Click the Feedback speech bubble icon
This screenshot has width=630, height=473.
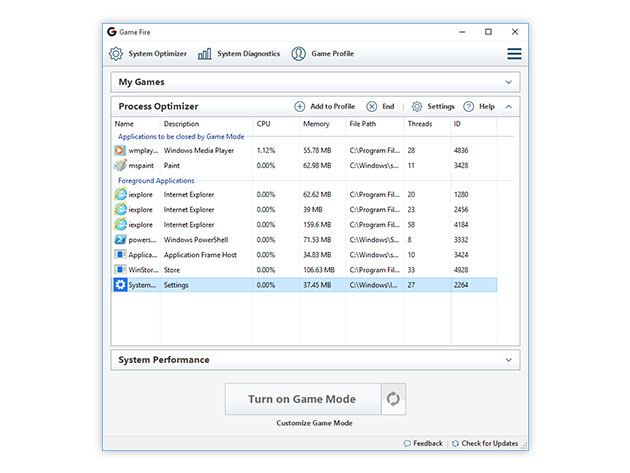click(407, 443)
